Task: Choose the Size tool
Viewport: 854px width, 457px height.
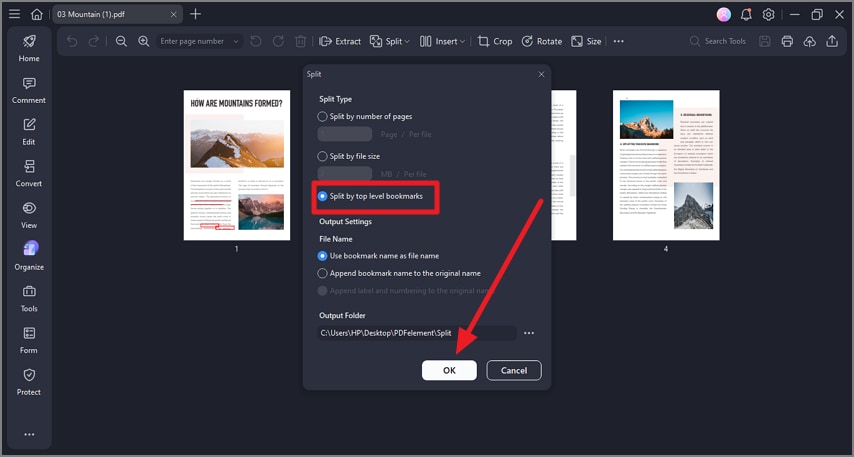Action: (586, 41)
